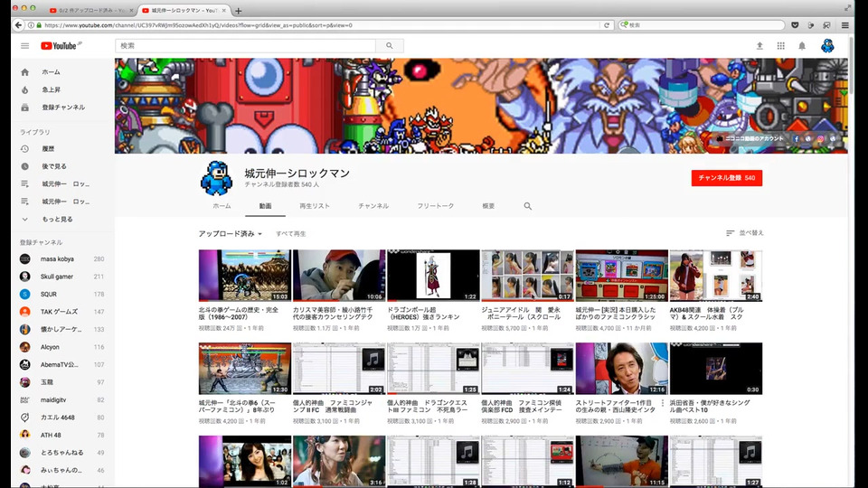The width and height of the screenshot is (868, 488).
Task: Switch to the channel ホーム tab
Action: (222, 206)
